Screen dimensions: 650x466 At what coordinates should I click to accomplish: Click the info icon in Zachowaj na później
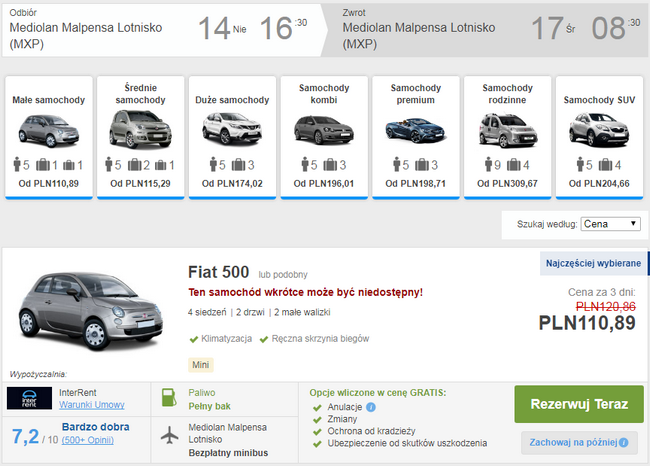click(623, 443)
